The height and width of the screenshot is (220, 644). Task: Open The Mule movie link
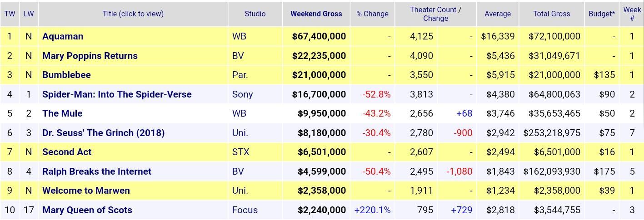tap(62, 113)
